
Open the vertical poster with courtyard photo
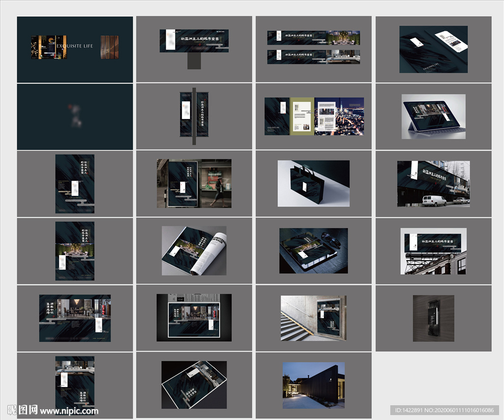[x=75, y=251]
